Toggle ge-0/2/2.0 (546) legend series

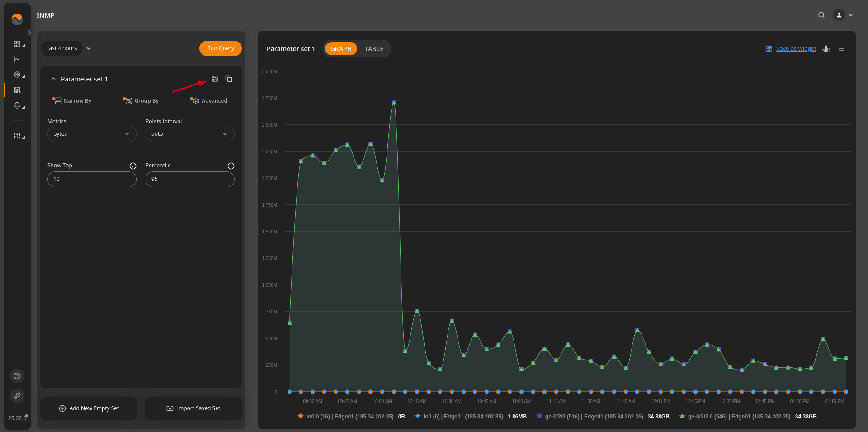747,417
